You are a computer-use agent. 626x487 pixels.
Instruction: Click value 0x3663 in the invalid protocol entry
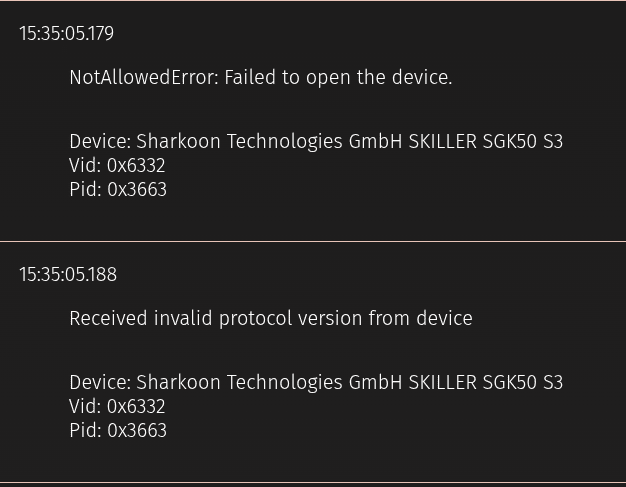point(137,431)
